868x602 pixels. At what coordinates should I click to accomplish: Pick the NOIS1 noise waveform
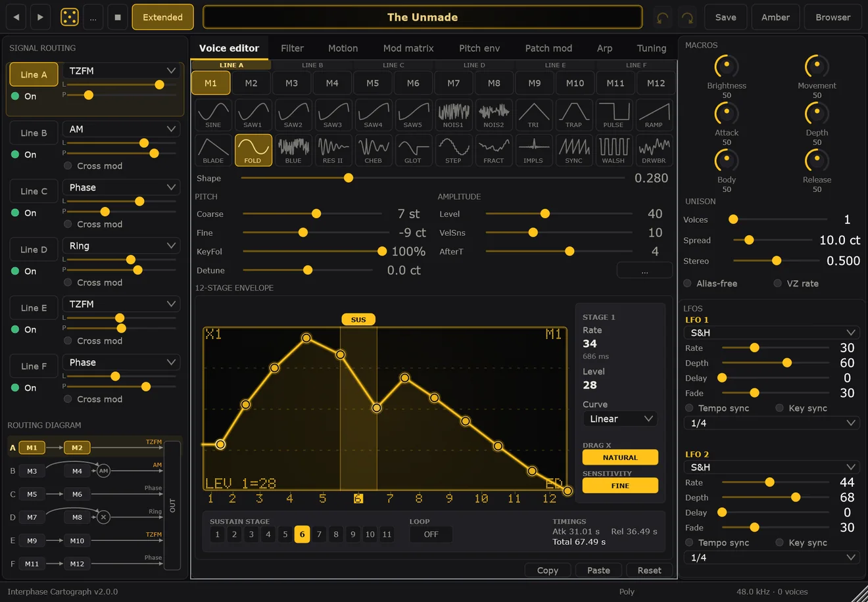point(454,114)
